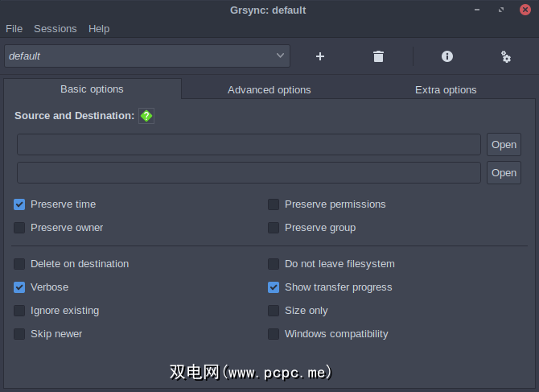Viewport: 539px width, 392px height.
Task: Click the info simulation icon
Action: pyautogui.click(x=447, y=56)
